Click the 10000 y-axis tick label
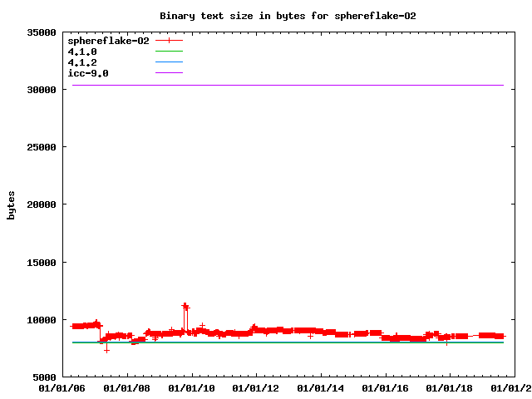The width and height of the screenshot is (532, 399). pyautogui.click(x=41, y=320)
